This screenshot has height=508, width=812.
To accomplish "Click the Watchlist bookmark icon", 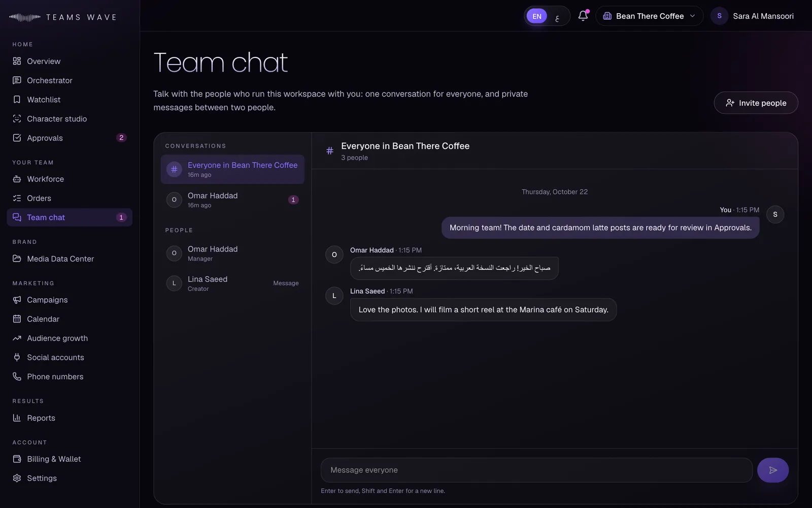I will pos(17,100).
